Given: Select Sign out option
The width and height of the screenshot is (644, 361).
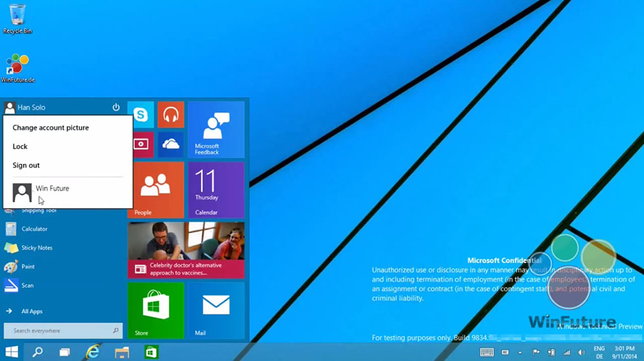Looking at the screenshot, I should 26,165.
